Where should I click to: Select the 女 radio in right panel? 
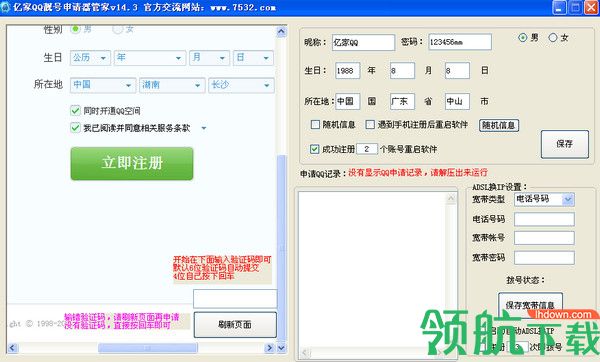click(x=553, y=38)
